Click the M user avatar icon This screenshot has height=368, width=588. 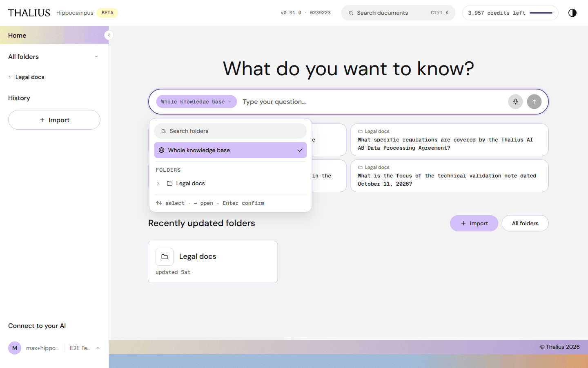pyautogui.click(x=15, y=348)
